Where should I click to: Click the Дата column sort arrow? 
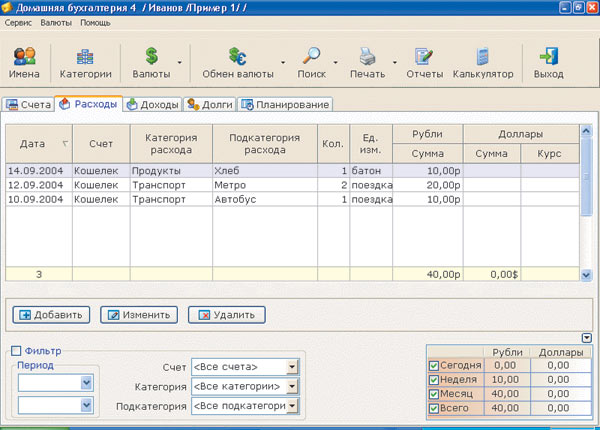click(65, 143)
